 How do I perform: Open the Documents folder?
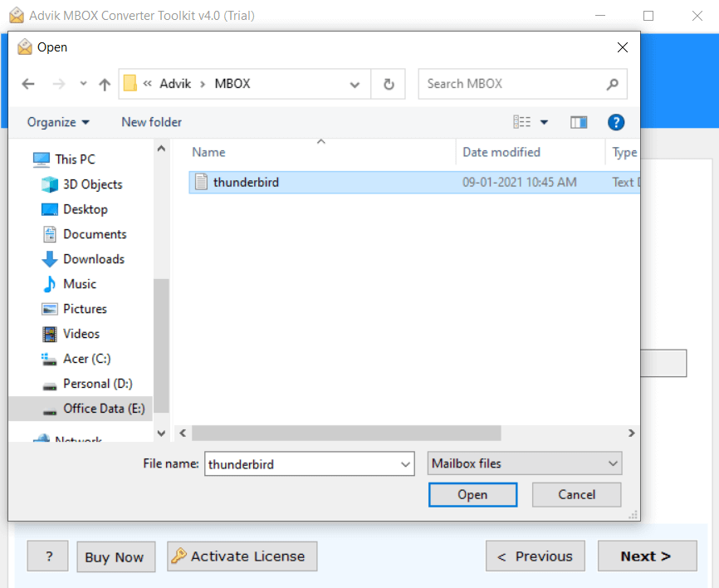(84, 234)
